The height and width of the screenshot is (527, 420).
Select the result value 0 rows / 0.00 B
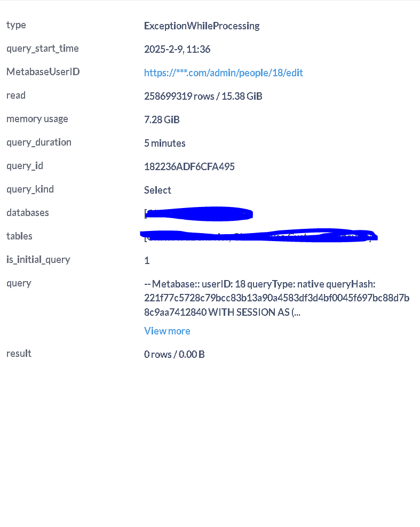pyautogui.click(x=174, y=354)
